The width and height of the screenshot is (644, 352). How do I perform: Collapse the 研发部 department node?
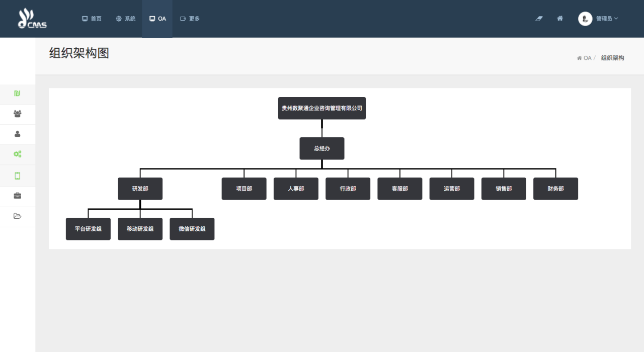point(140,189)
